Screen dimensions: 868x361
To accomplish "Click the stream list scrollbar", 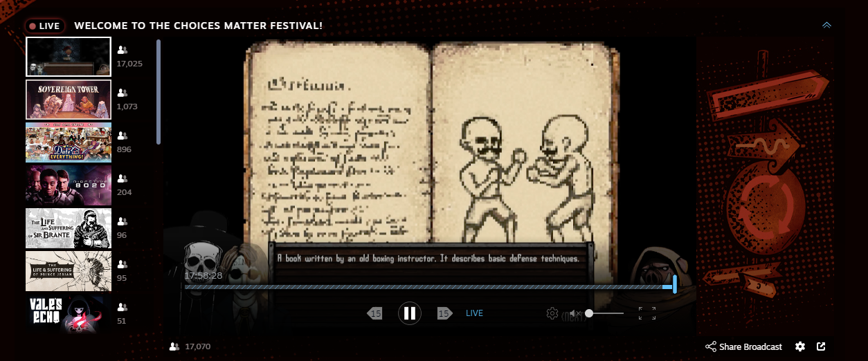I will point(159,91).
